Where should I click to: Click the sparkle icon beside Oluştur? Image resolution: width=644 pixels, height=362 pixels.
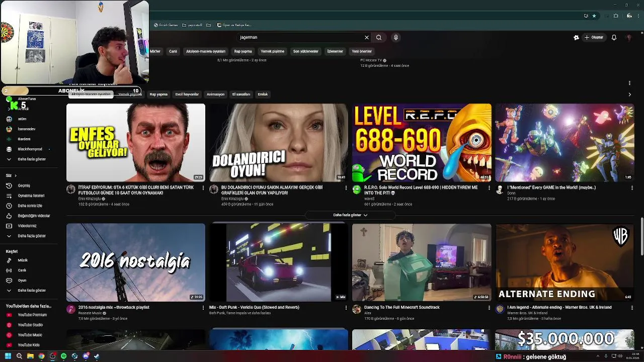(576, 37)
